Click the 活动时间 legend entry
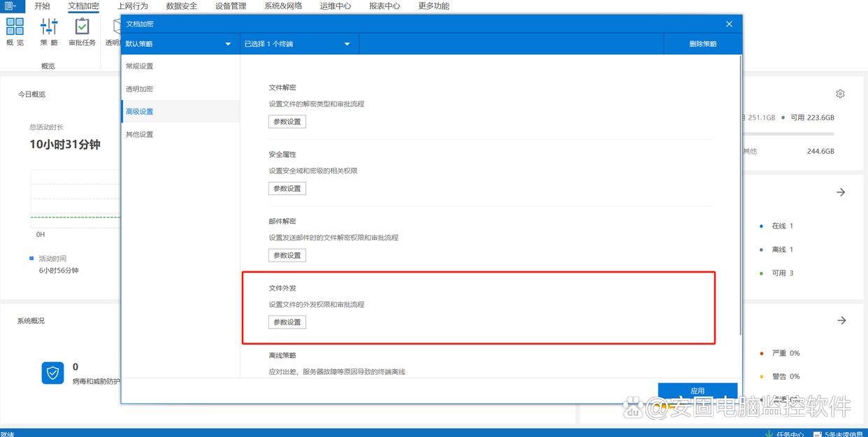Image resolution: width=868 pixels, height=437 pixels. click(48, 259)
